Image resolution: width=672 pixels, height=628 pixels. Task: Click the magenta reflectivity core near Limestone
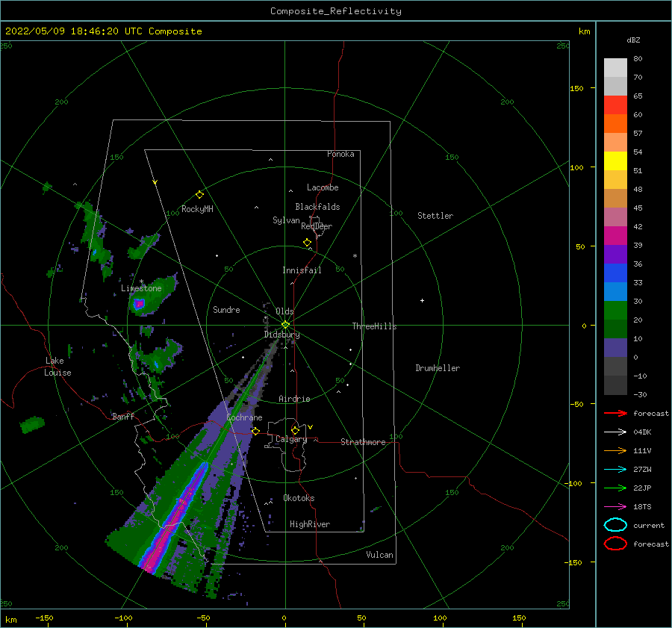[138, 305]
